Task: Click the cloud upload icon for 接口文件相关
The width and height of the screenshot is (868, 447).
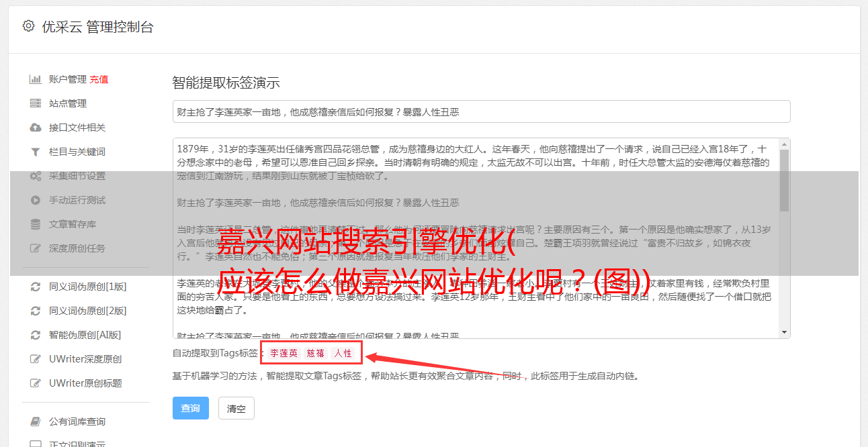Action: (36, 128)
